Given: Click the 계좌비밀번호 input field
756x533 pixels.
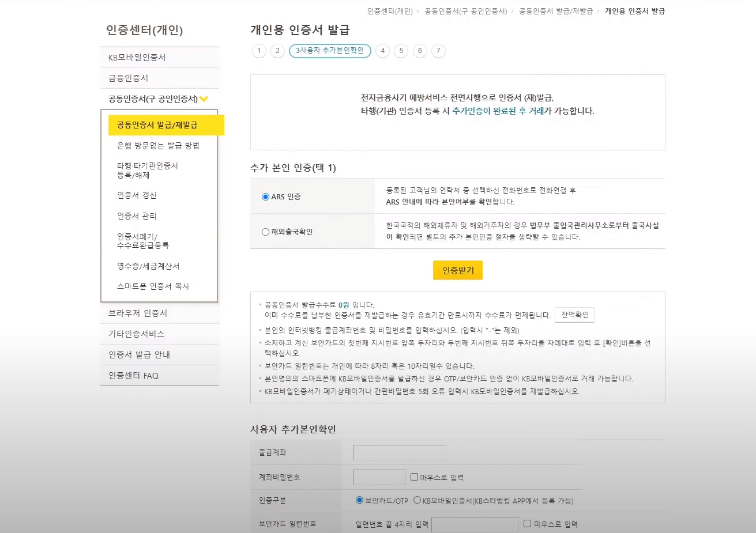Looking at the screenshot, I should (379, 477).
